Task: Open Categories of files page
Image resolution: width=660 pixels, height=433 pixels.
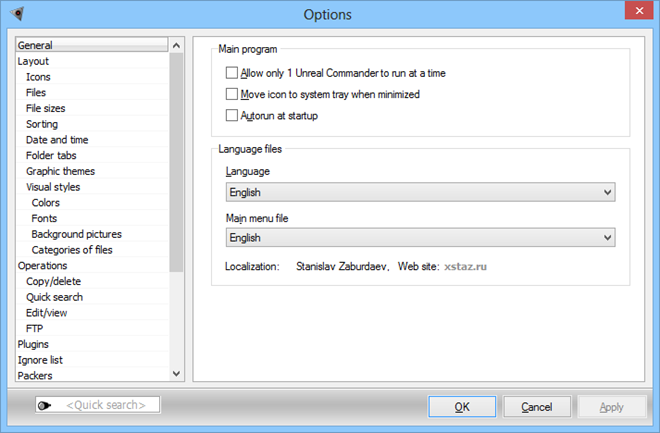Action: click(92, 250)
